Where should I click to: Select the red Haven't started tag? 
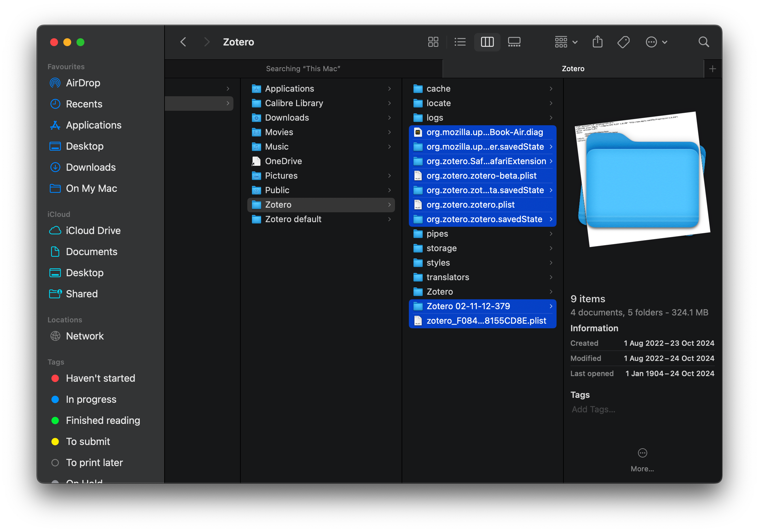[x=100, y=378]
